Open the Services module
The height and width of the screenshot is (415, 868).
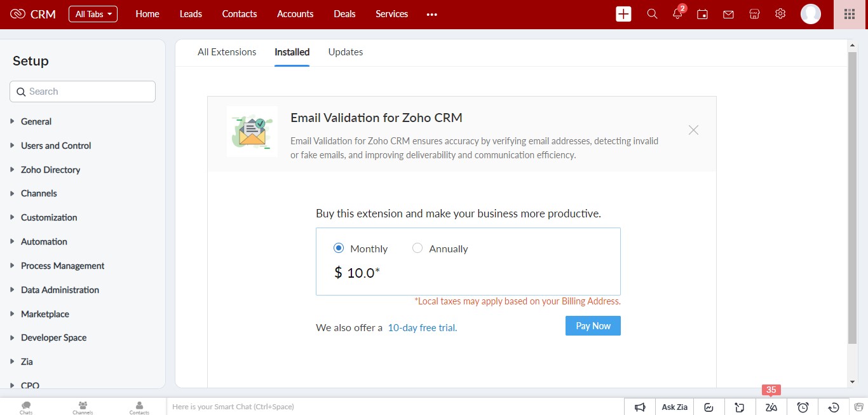coord(391,14)
